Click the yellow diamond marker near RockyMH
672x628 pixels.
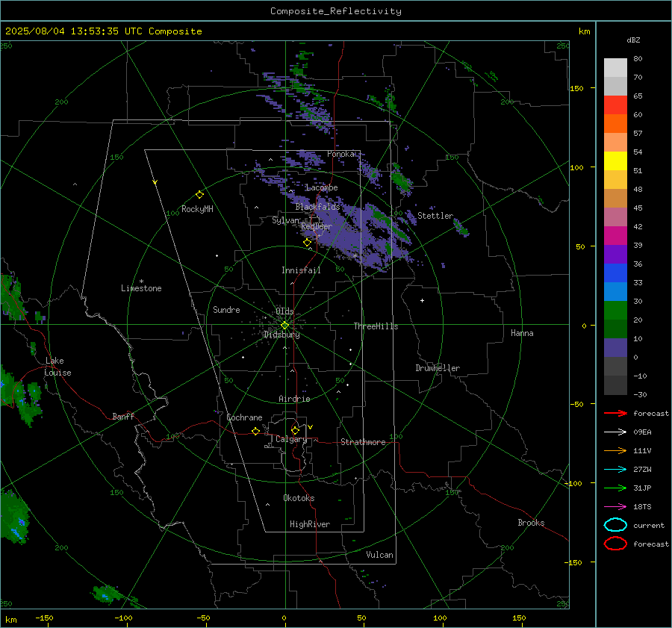(199, 195)
